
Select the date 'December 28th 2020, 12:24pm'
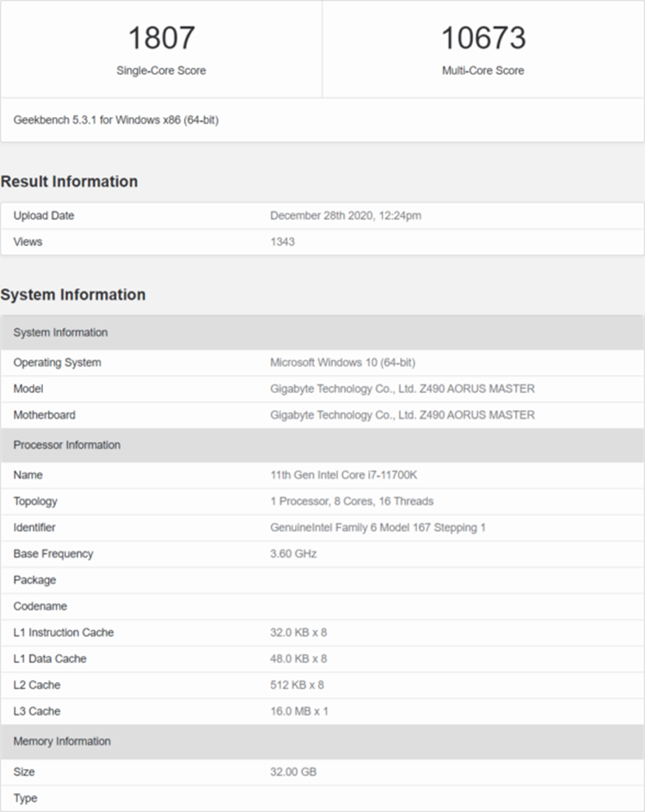coord(346,215)
